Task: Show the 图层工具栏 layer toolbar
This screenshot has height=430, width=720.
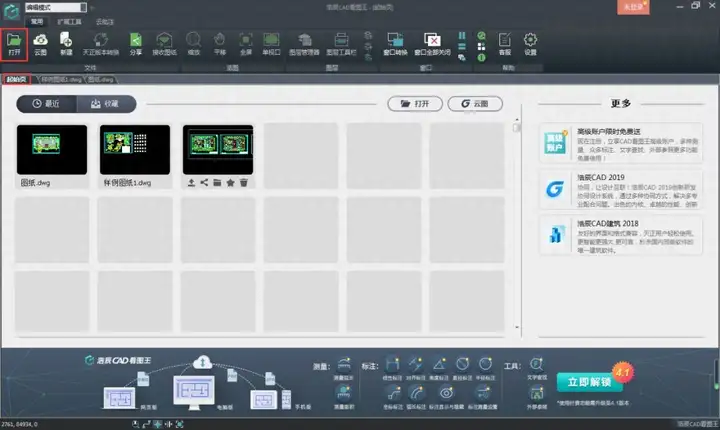Action: pos(341,44)
